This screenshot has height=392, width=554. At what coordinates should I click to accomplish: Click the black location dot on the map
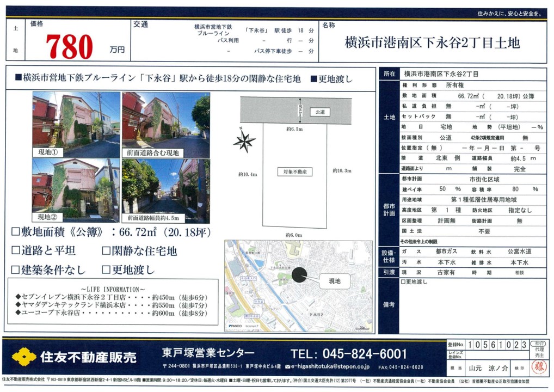coord(299,275)
